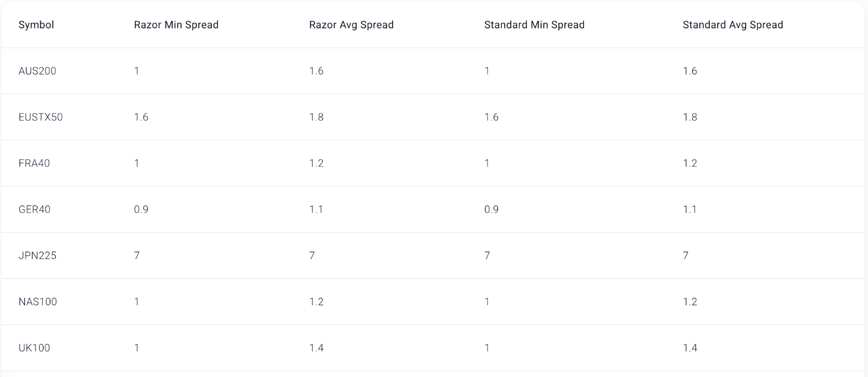The height and width of the screenshot is (377, 868).
Task: Click GER40 Razor Min Spread value 0.9
Action: (141, 209)
